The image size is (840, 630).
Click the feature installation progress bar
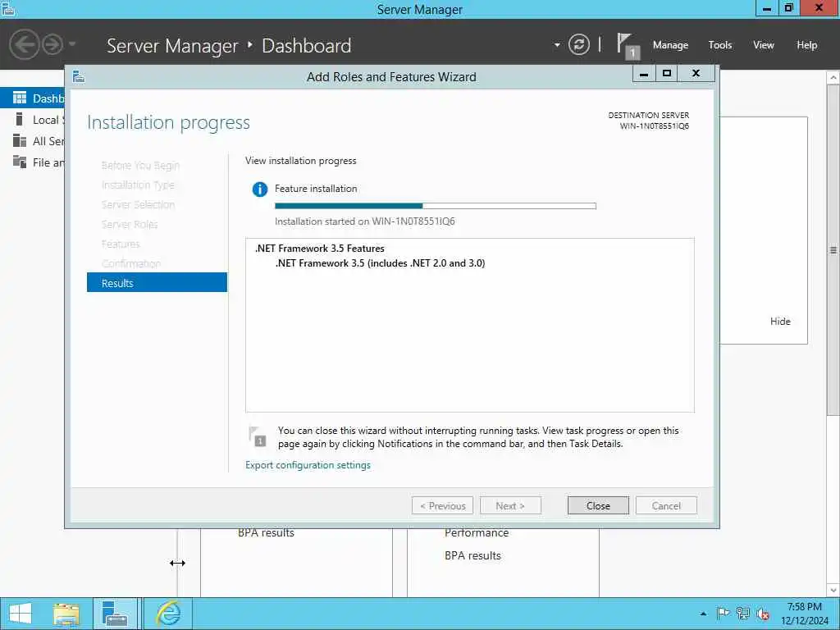click(435, 206)
